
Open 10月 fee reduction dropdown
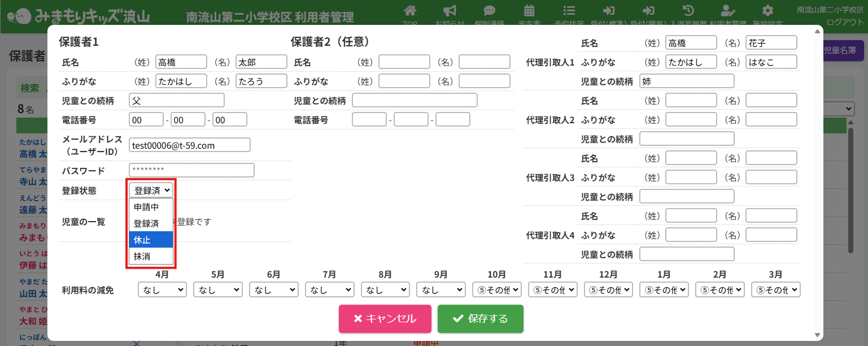(496, 290)
